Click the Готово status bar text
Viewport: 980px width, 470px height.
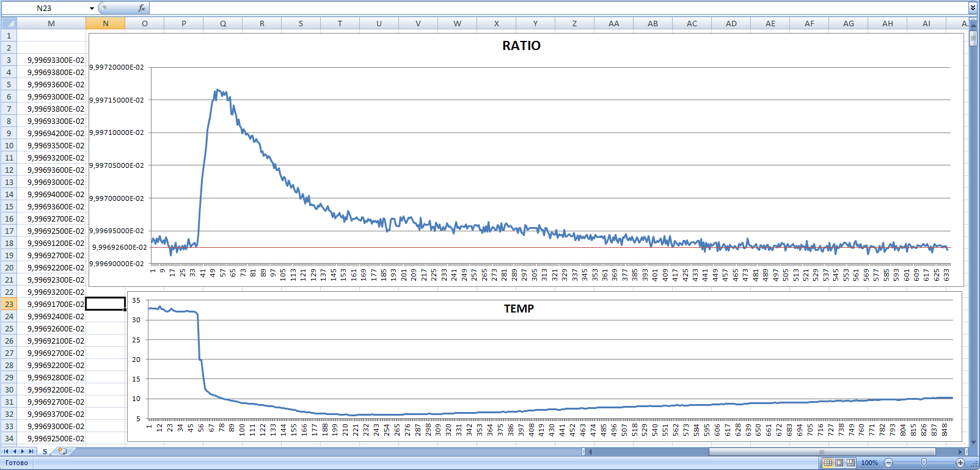[16, 463]
